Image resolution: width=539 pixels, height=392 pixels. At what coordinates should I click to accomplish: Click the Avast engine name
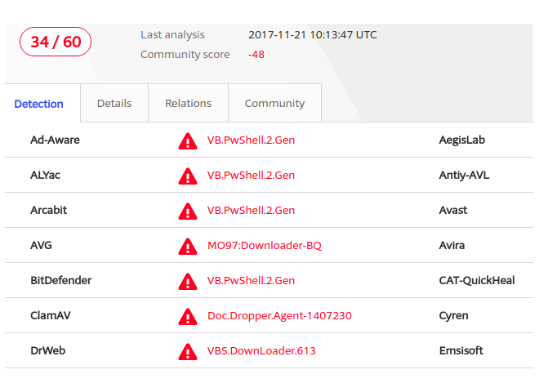(x=453, y=210)
